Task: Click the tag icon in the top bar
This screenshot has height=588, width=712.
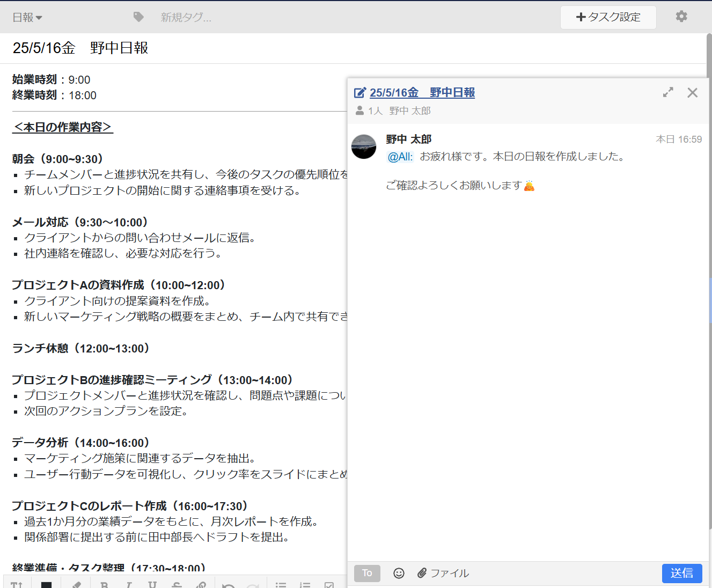Action: [x=138, y=16]
